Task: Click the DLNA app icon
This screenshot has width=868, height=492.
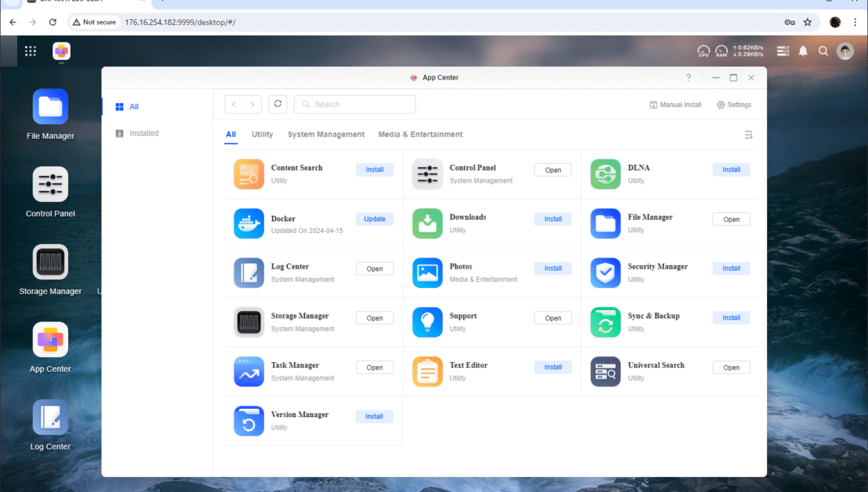Action: 605,174
